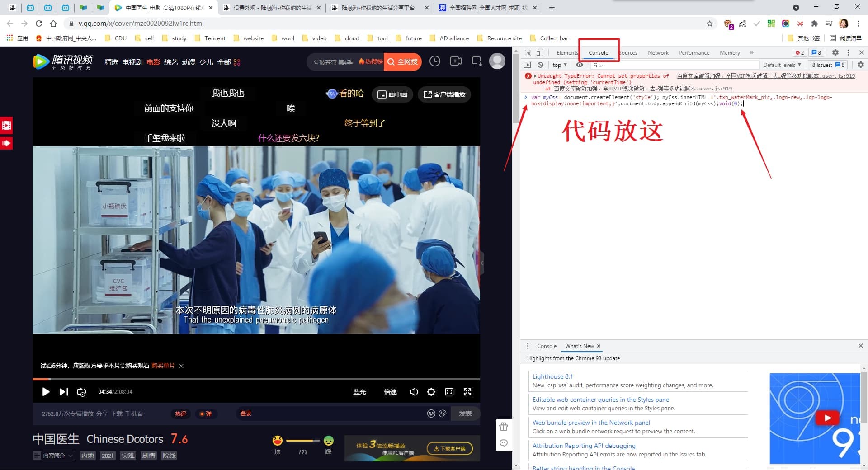Open DevTools customize menu (three dots)
This screenshot has height=470, width=868.
(x=849, y=52)
